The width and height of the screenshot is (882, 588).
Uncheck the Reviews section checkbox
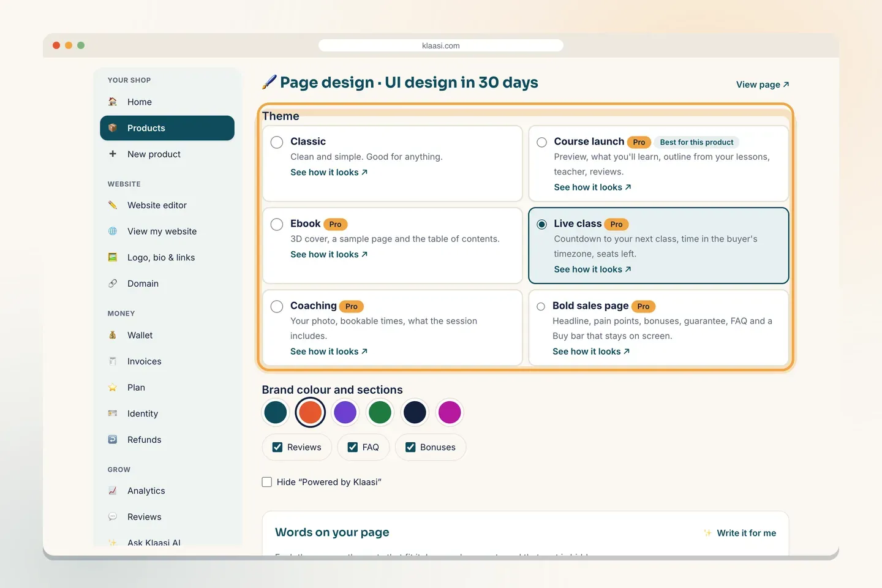(x=277, y=447)
